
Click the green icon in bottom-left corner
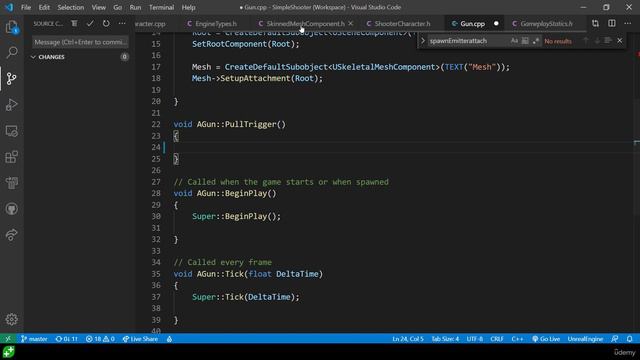pyautogui.click(x=8, y=352)
